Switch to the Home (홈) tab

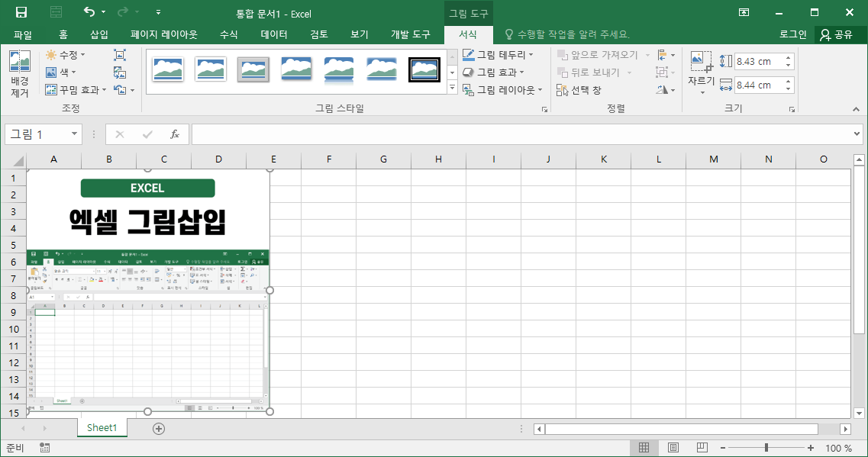click(x=63, y=34)
